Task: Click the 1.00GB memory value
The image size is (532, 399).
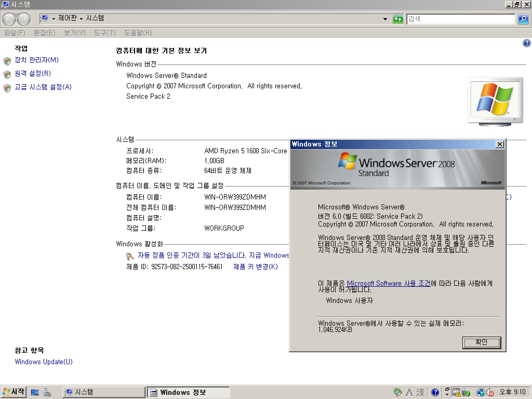Action: 214,161
